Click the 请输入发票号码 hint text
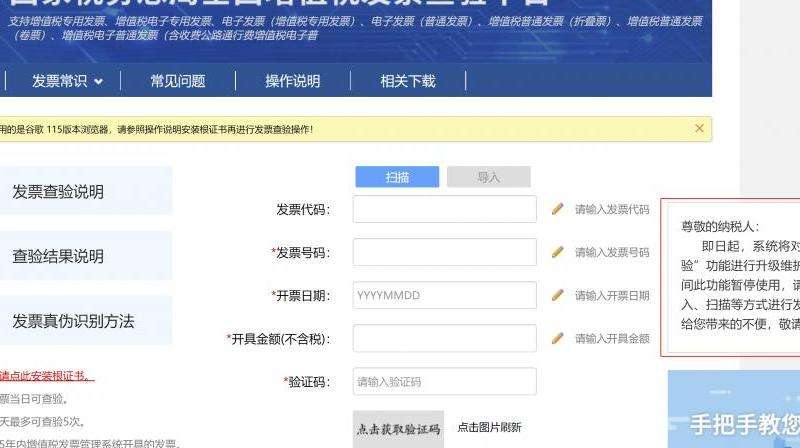The height and width of the screenshot is (448, 800). click(x=612, y=252)
